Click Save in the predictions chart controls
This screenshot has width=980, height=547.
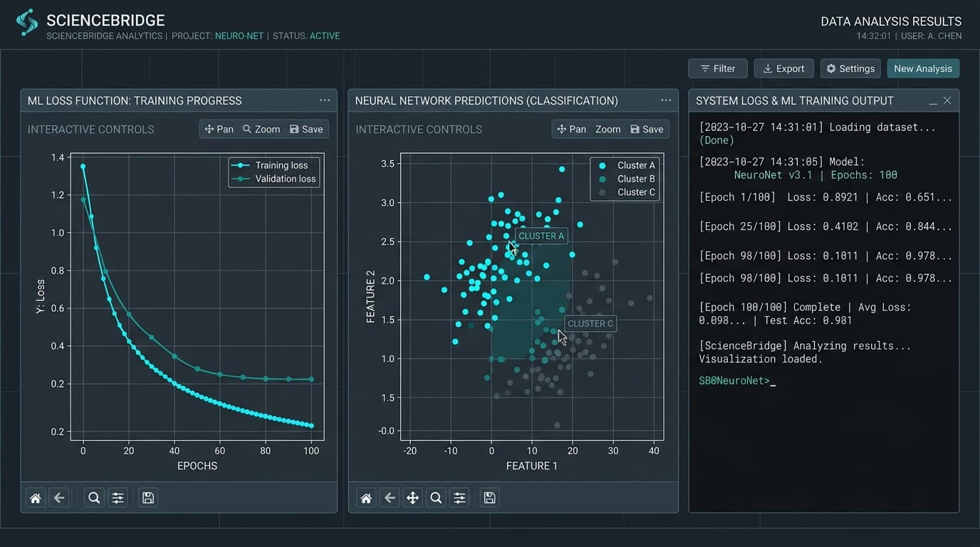pyautogui.click(x=647, y=129)
